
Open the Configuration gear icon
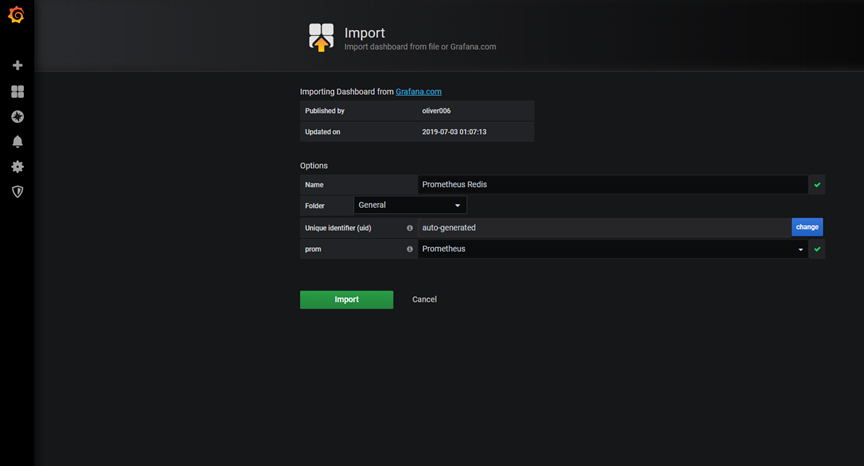(x=18, y=167)
